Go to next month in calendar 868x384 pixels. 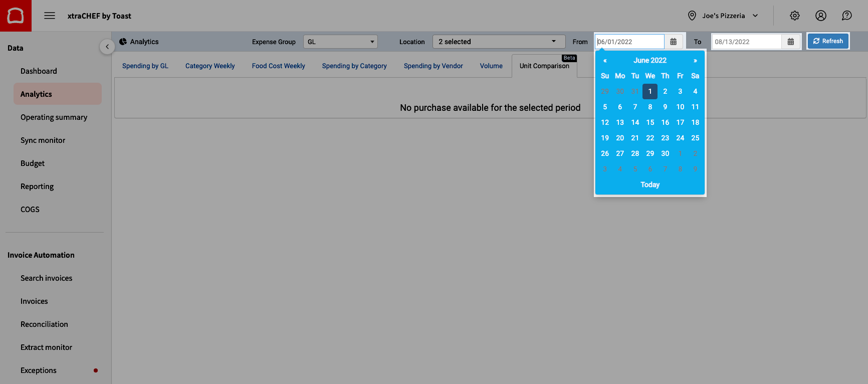pyautogui.click(x=695, y=61)
